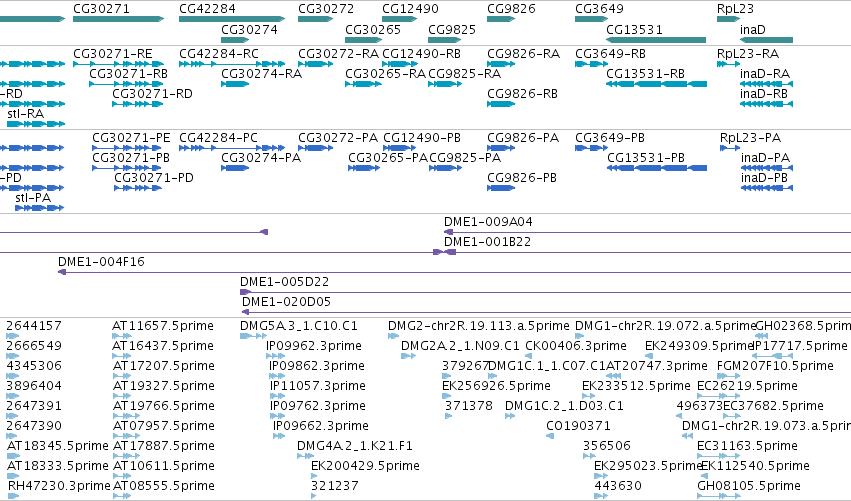Select EST EK200429.5prime label
Image resolution: width=851 pixels, height=501 pixels.
[x=365, y=466]
